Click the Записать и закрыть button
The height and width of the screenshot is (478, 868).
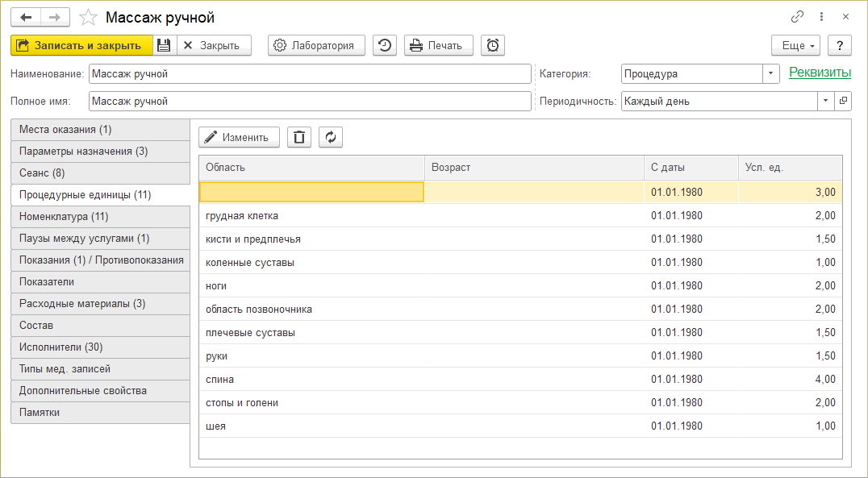click(81, 45)
